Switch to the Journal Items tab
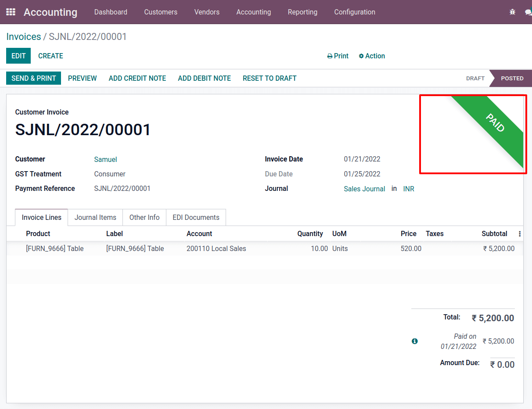Image resolution: width=532 pixels, height=409 pixels. [95, 217]
